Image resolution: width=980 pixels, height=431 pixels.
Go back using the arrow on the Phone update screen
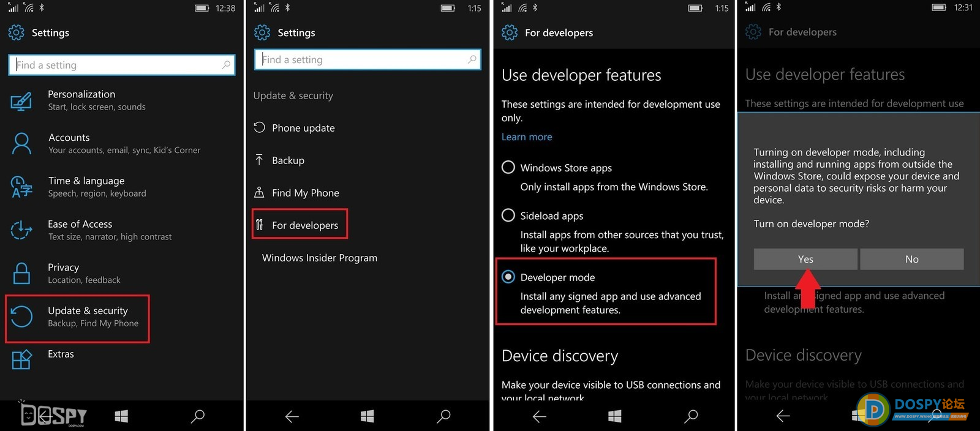click(292, 416)
